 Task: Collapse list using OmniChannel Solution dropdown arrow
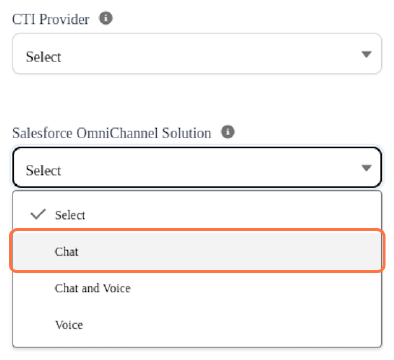pyautogui.click(x=366, y=168)
